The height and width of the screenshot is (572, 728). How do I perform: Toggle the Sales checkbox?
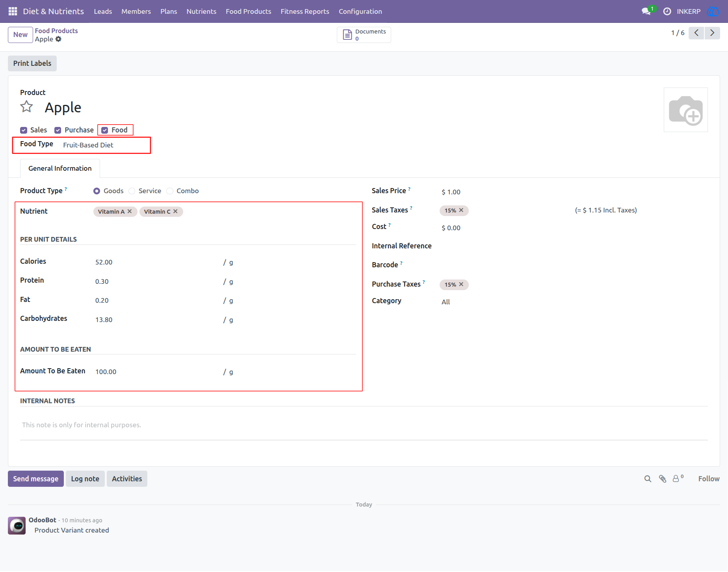coord(24,130)
